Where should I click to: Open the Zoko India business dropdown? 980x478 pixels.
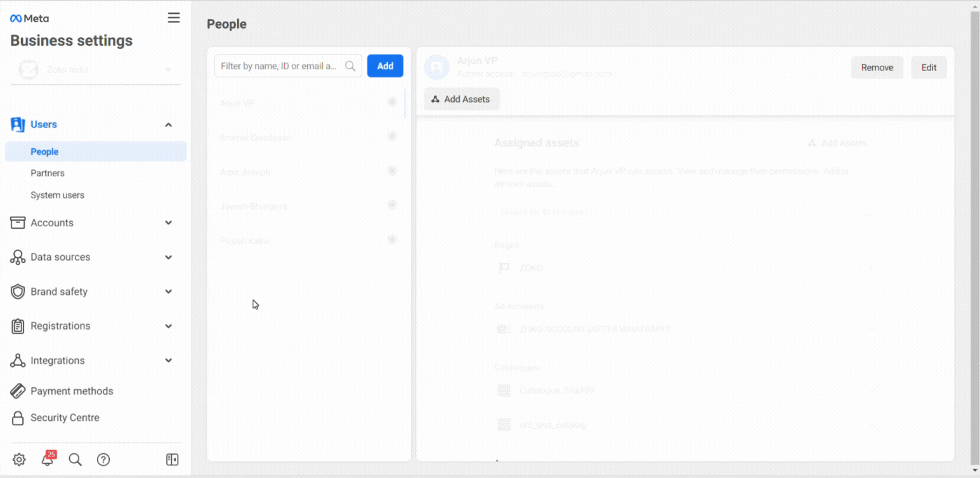pos(96,70)
